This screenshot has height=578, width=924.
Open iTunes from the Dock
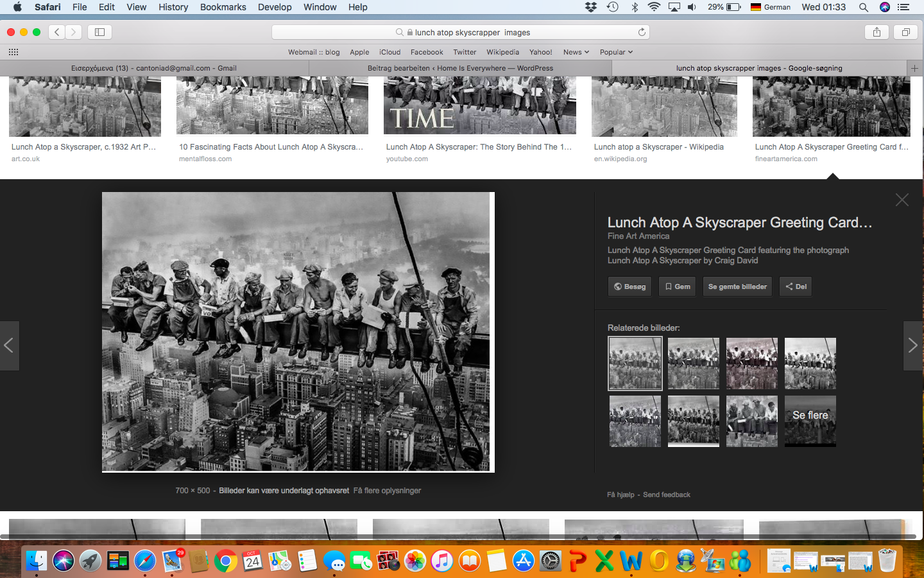442,561
